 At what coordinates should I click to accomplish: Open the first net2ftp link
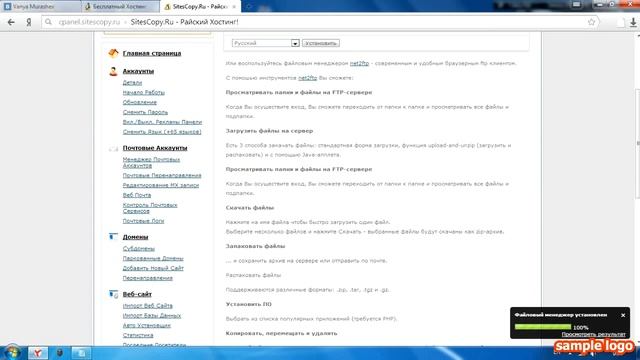(359, 63)
